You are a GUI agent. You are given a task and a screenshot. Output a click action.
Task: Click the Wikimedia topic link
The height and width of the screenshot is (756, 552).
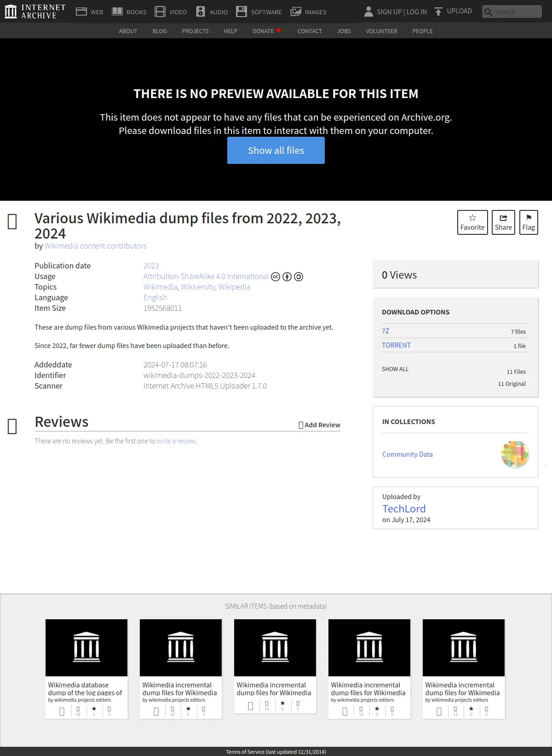click(160, 287)
